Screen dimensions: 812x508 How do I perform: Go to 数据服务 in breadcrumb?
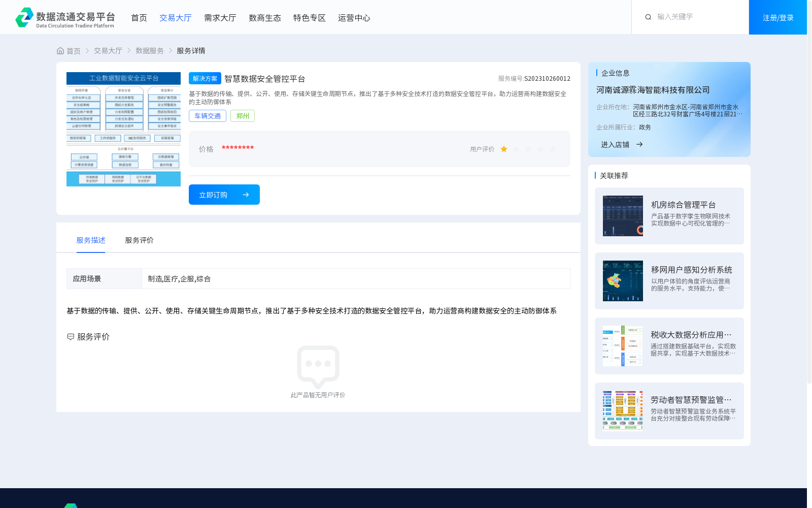click(150, 51)
